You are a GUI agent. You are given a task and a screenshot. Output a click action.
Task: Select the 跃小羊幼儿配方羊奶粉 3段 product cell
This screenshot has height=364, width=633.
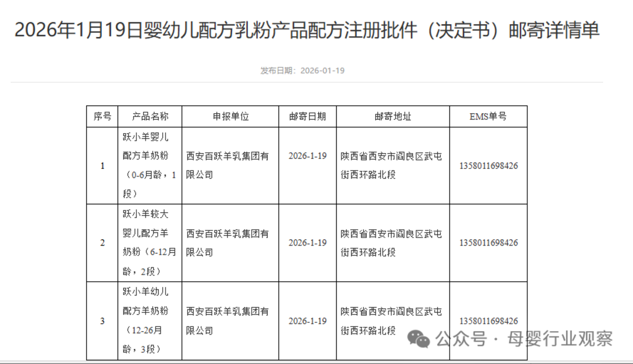tap(149, 321)
